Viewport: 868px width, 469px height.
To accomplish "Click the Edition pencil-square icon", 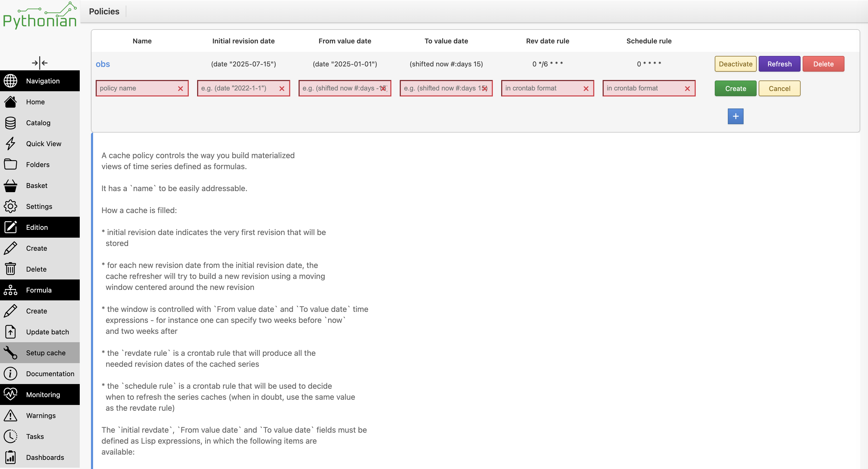I will (x=10, y=227).
